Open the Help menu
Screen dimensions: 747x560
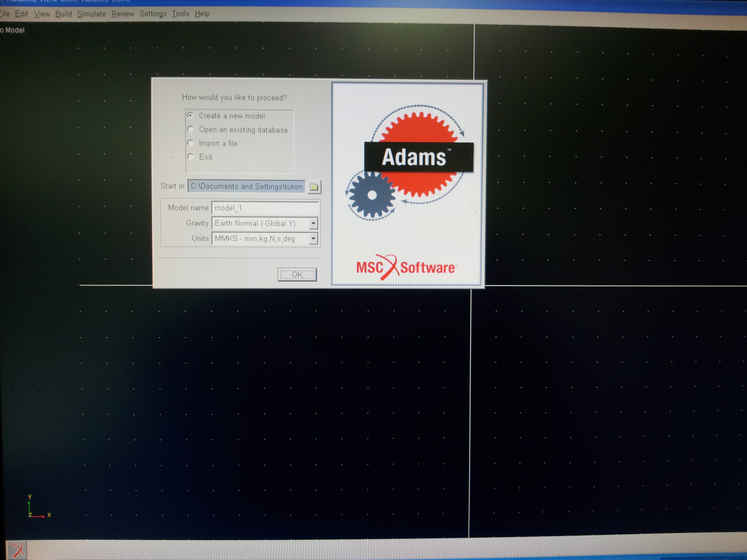click(x=202, y=14)
